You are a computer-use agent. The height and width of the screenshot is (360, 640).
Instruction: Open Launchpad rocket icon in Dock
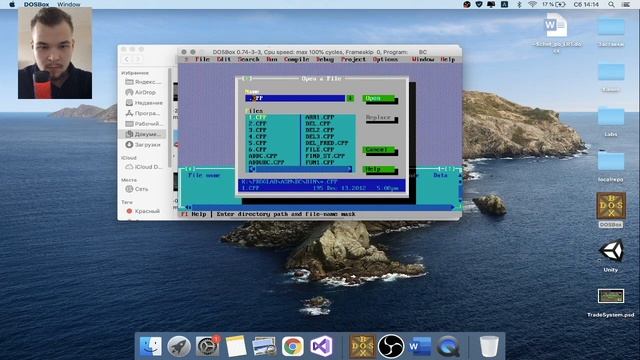pyautogui.click(x=179, y=347)
